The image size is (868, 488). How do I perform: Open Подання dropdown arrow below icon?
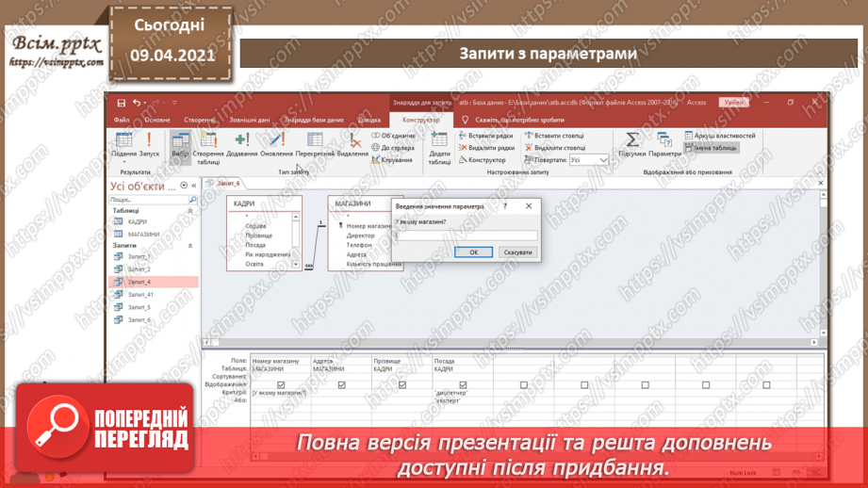point(124,162)
